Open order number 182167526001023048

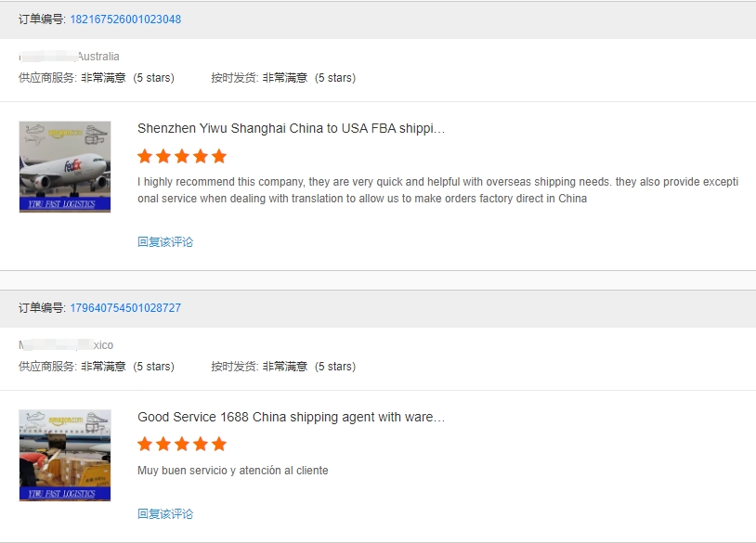[x=125, y=19]
